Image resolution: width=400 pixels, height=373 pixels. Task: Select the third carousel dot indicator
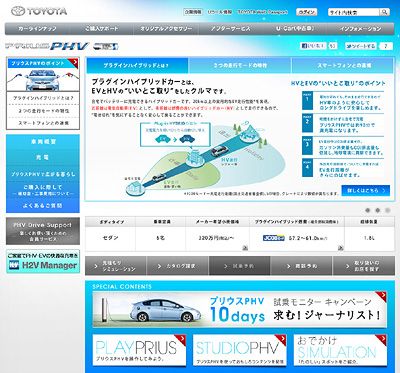point(388,210)
